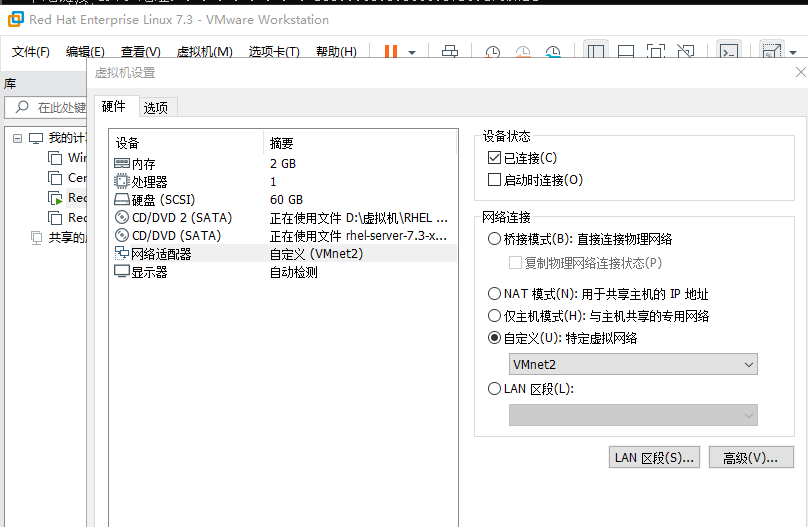Select 桥接模式(B) radio button
This screenshot has height=527, width=808.
click(x=494, y=239)
